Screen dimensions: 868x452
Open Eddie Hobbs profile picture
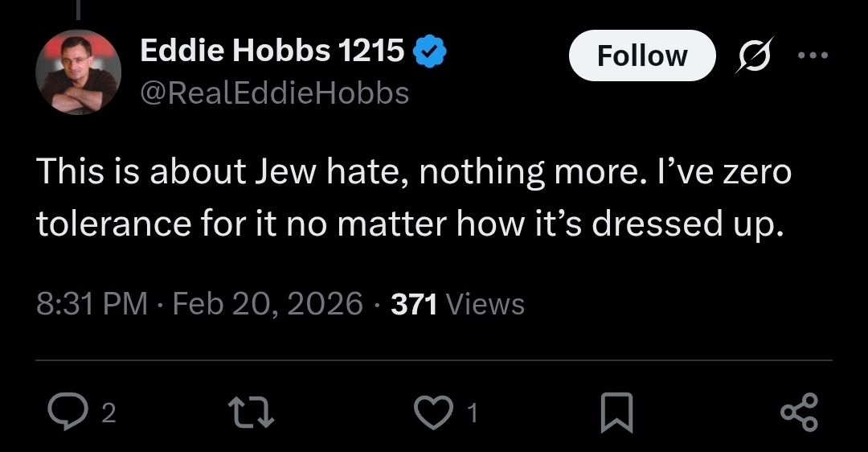click(78, 73)
